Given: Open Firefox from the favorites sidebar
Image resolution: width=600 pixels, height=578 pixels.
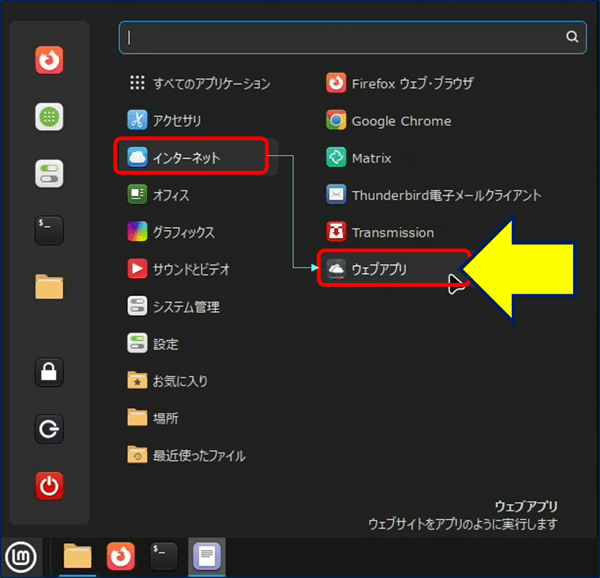Looking at the screenshot, I should [x=49, y=60].
